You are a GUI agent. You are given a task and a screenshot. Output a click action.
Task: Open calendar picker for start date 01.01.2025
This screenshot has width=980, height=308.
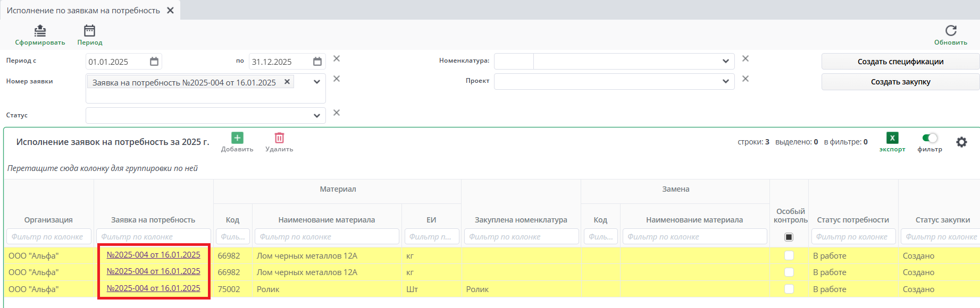(154, 62)
